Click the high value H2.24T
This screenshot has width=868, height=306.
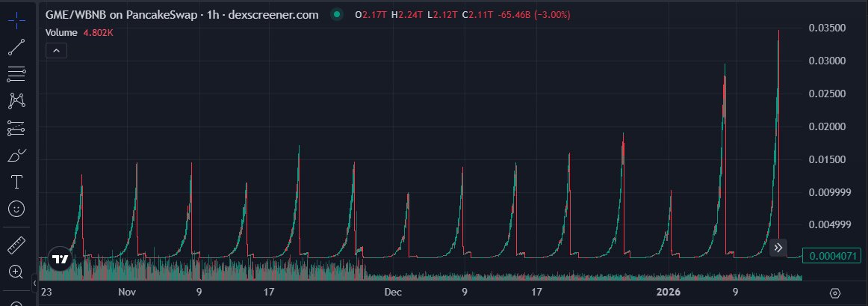(406, 15)
